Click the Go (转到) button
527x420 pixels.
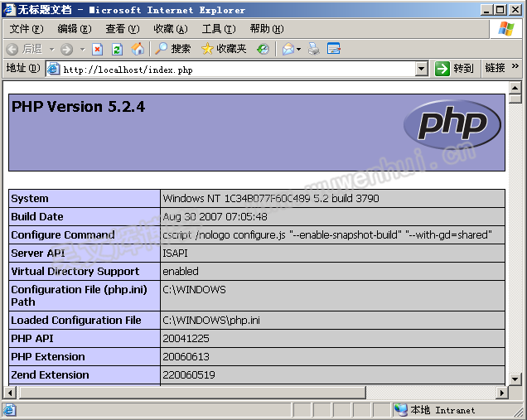click(454, 69)
